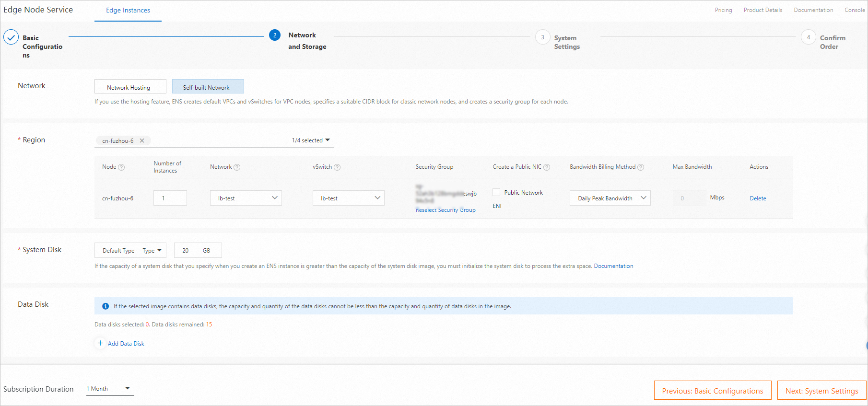The height and width of the screenshot is (406, 868).
Task: Open the Pricing menu item
Action: 723,10
